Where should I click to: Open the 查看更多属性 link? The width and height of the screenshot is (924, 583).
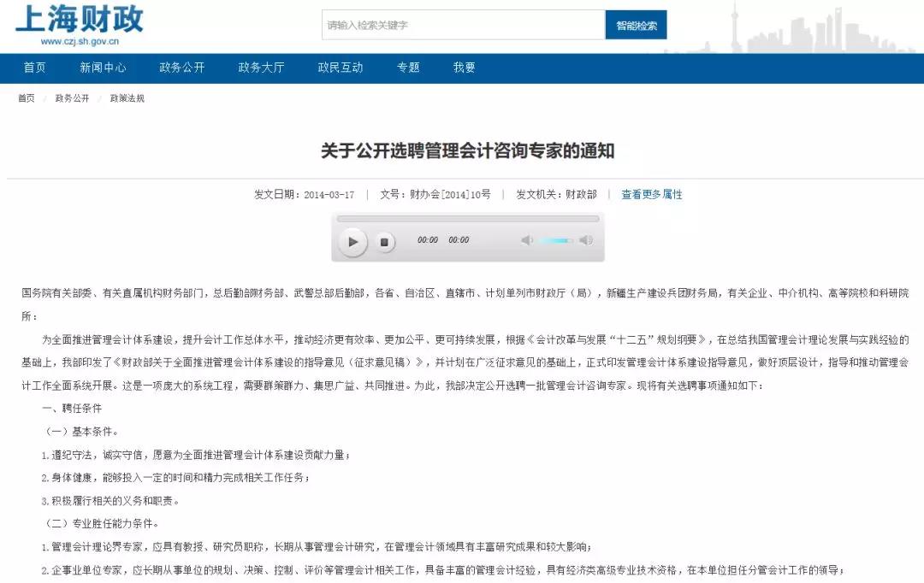(x=652, y=195)
